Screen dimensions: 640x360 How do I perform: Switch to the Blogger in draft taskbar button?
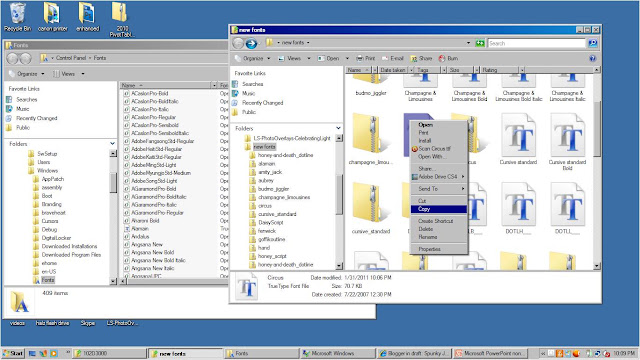point(414,353)
